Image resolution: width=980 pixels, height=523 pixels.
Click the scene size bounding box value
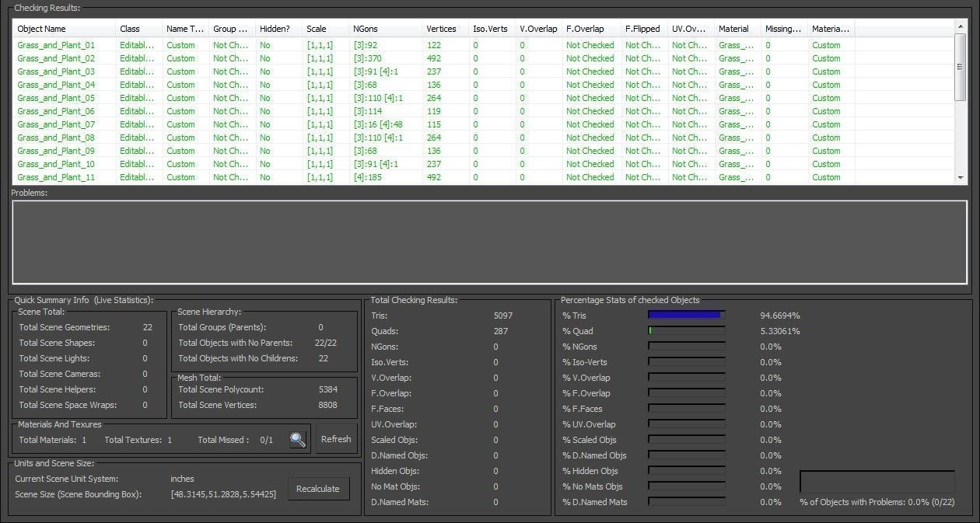pyautogui.click(x=223, y=494)
